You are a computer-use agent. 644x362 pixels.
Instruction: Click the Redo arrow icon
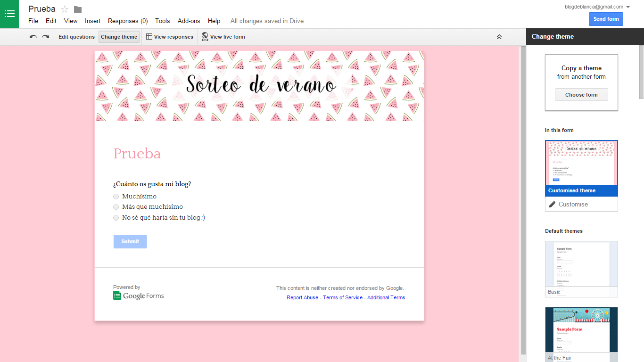(45, 36)
